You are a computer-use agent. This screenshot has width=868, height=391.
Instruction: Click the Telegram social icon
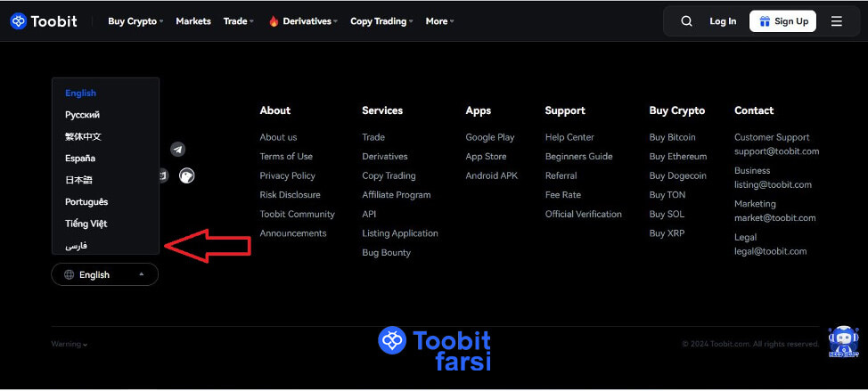[177, 150]
